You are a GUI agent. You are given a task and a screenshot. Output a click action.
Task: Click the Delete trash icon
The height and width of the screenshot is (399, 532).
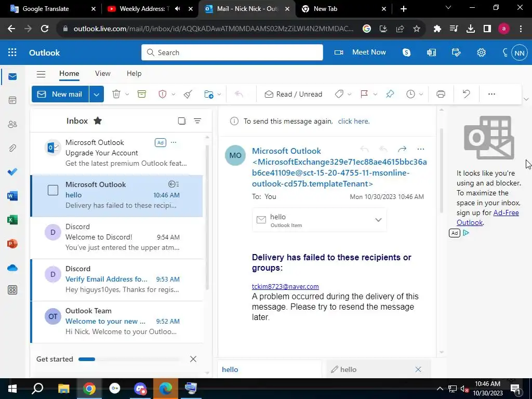116,94
